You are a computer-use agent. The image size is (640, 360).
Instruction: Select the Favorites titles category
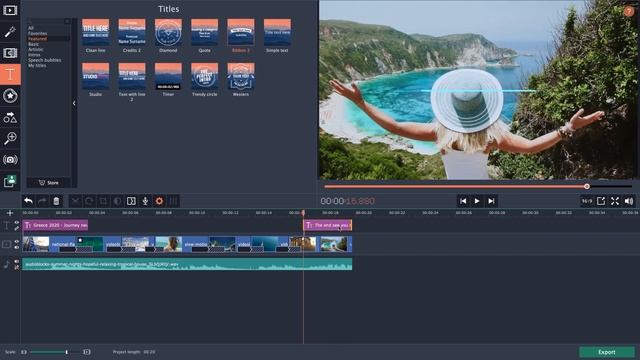click(38, 33)
